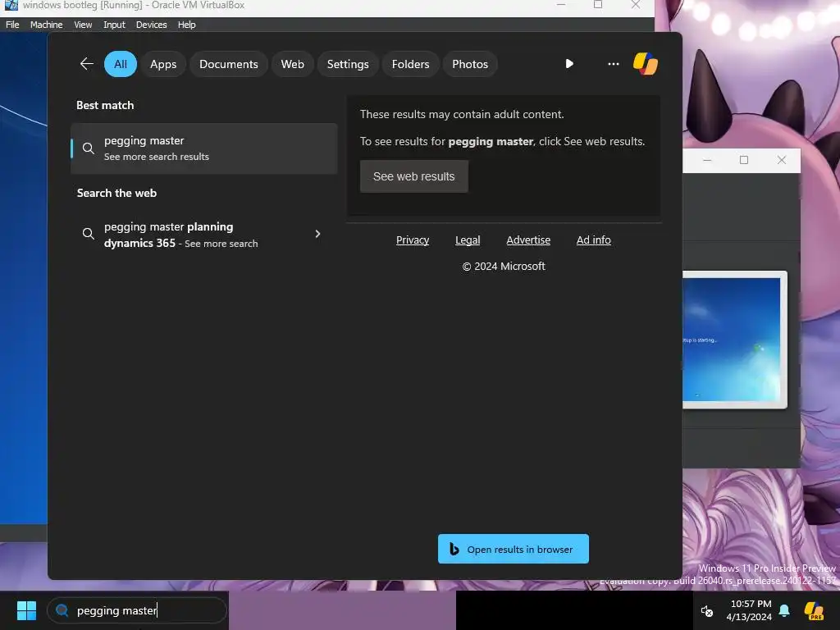
Task: Click the taskbar search magnifier icon
Action: [62, 610]
